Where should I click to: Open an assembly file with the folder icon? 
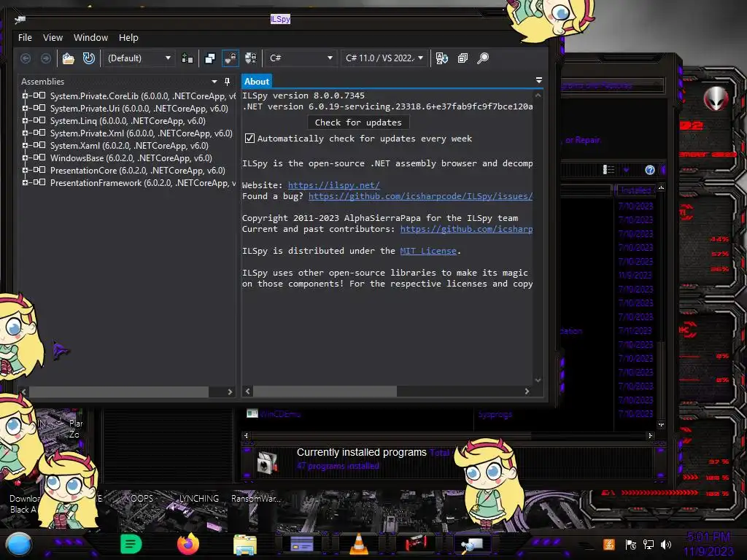point(69,58)
